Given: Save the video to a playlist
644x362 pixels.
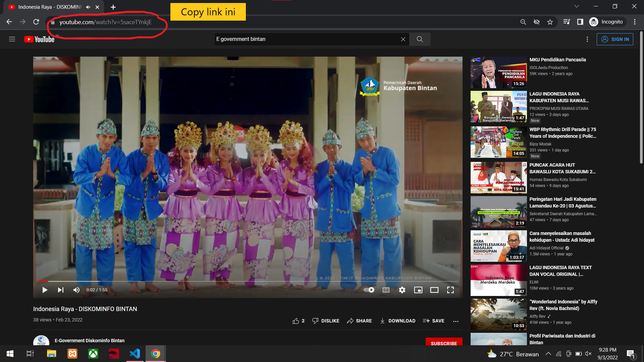Looking at the screenshot, I should pos(433,321).
